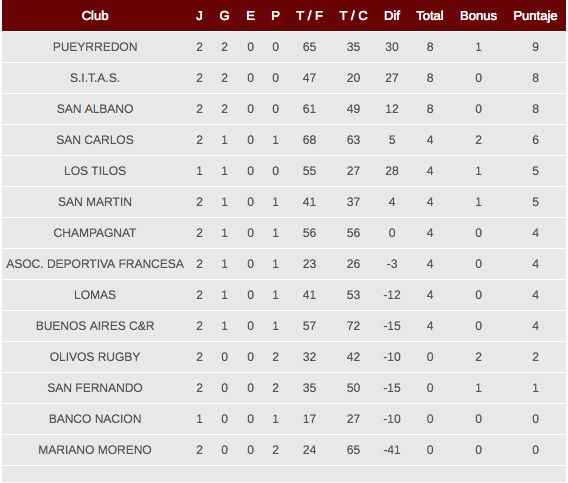Select the T / F column header
568x483 pixels.
(x=309, y=16)
